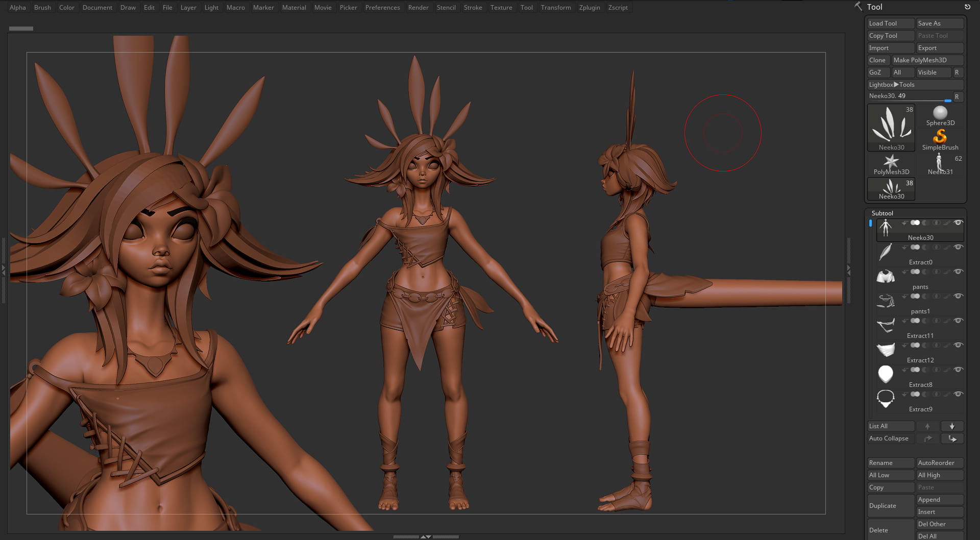Click the Subtool list scrollbar handle
The image size is (980, 540).
[x=870, y=223]
